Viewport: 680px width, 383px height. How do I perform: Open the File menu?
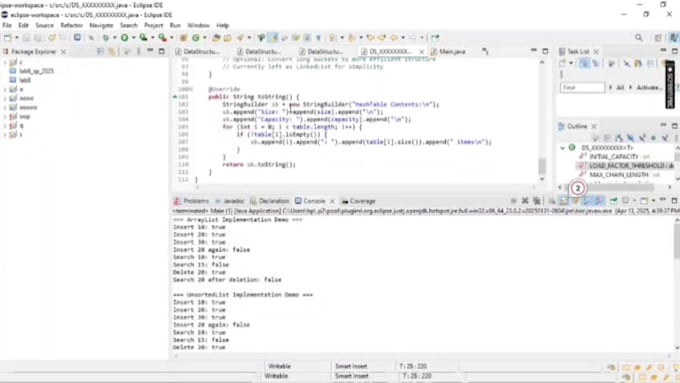click(x=7, y=25)
